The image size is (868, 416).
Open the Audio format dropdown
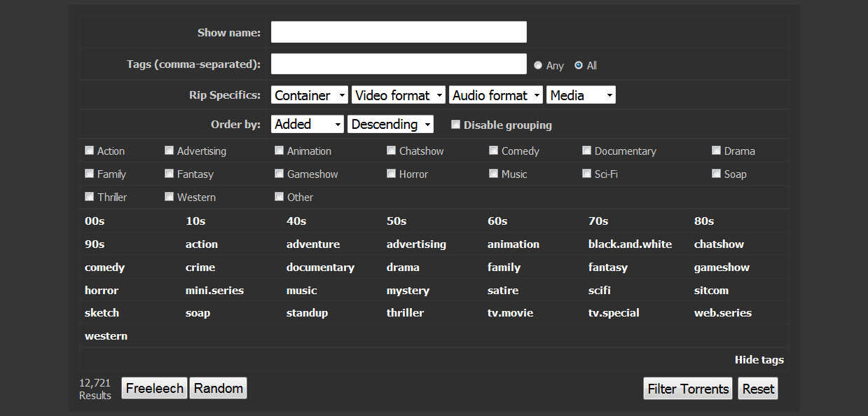[496, 95]
